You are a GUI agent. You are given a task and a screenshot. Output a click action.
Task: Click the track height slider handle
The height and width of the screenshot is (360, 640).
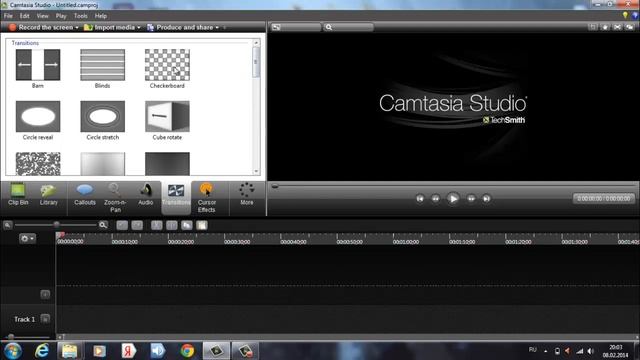[x=11, y=337]
